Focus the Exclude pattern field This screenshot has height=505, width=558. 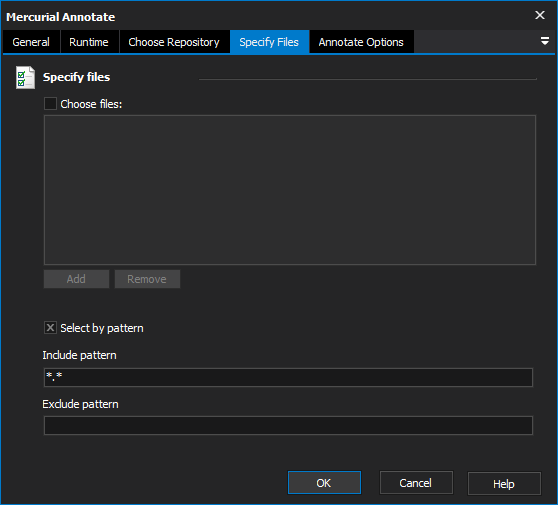tap(288, 425)
